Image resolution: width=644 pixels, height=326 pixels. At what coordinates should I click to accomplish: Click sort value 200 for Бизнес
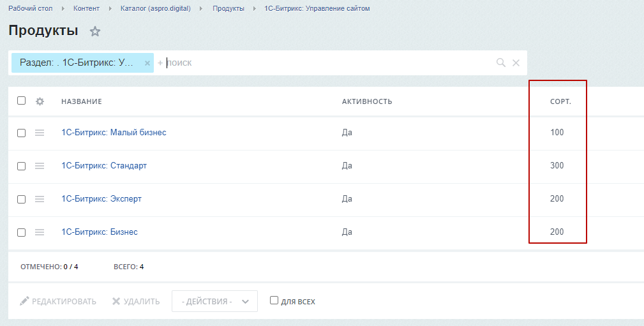(x=557, y=232)
